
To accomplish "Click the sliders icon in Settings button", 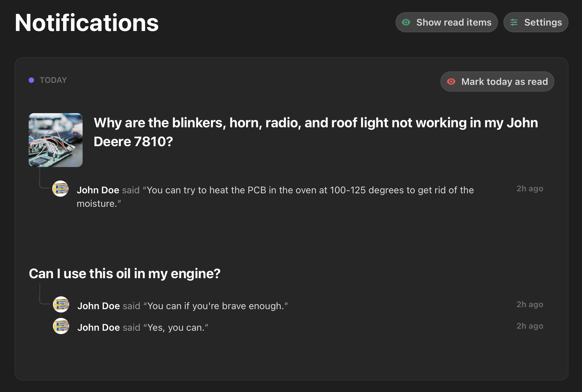I will click(514, 22).
